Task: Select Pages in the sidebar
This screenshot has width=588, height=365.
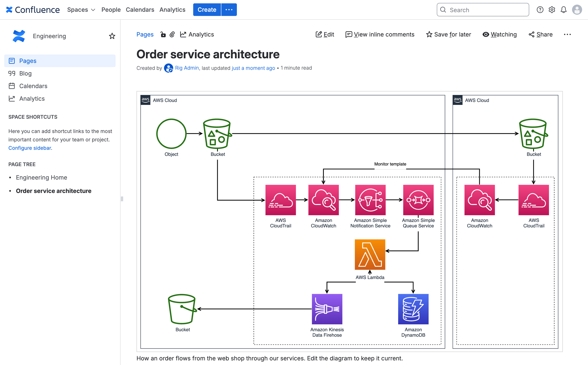Action: coord(60,61)
